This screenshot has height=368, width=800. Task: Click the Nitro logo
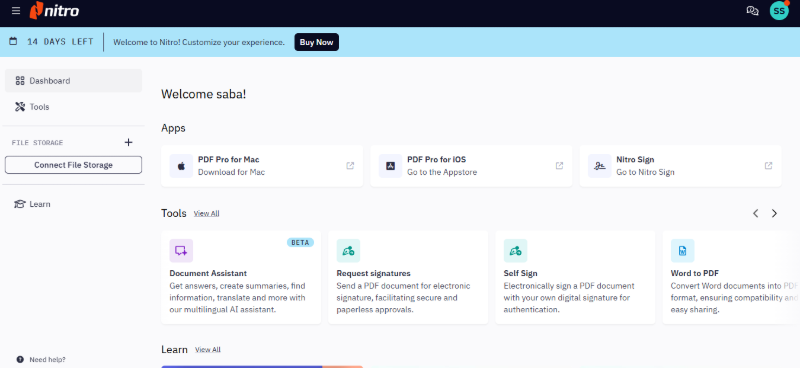(x=54, y=10)
